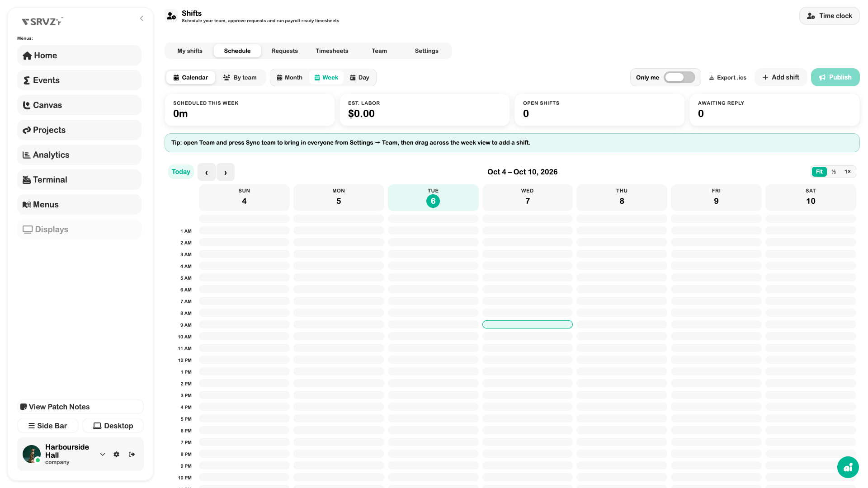The width and height of the screenshot is (868, 488).
Task: Switch layout to Side Bar
Action: (x=48, y=426)
